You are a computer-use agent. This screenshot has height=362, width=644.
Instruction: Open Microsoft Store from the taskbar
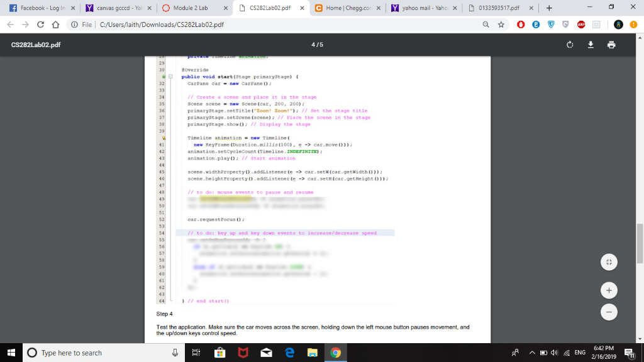point(219,353)
